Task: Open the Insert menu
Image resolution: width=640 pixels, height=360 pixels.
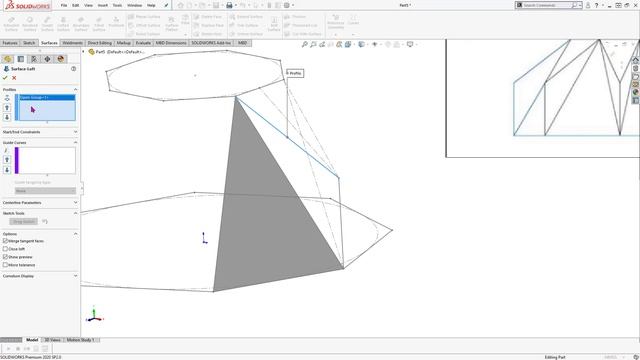Action: [x=103, y=5]
